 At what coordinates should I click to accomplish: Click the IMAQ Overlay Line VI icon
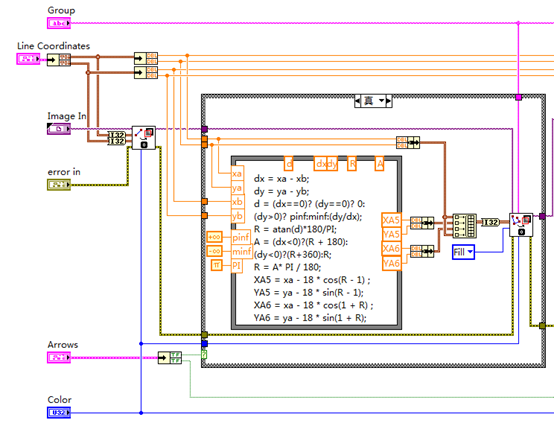(x=144, y=138)
